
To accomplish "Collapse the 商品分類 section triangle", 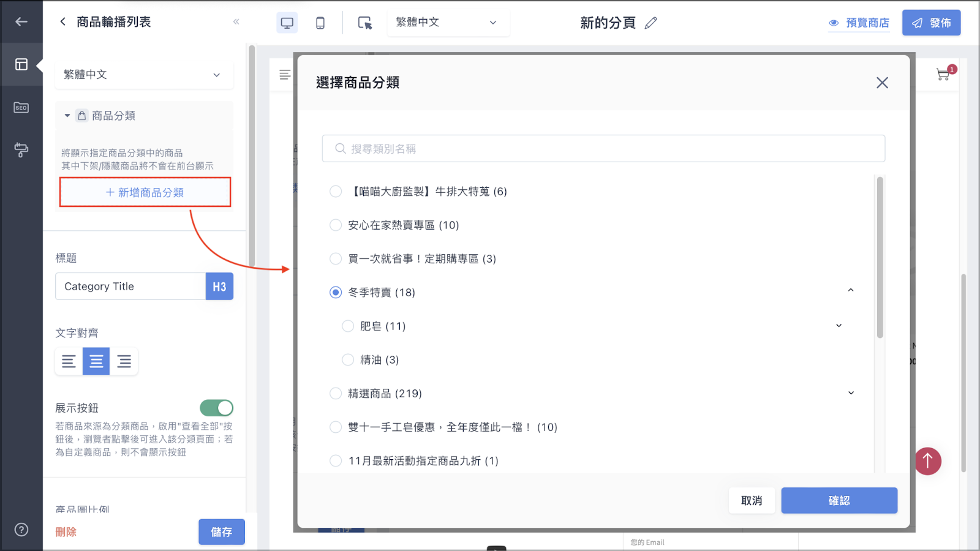I will (x=67, y=116).
